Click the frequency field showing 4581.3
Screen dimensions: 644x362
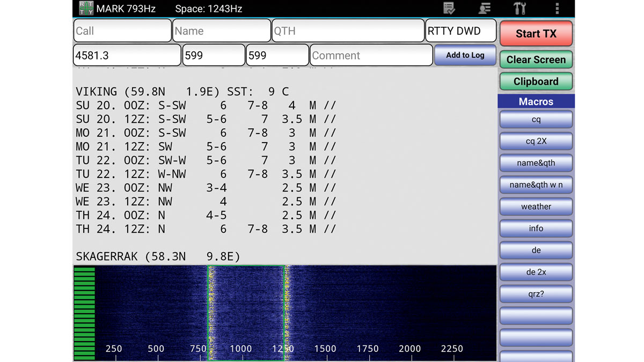pos(127,55)
